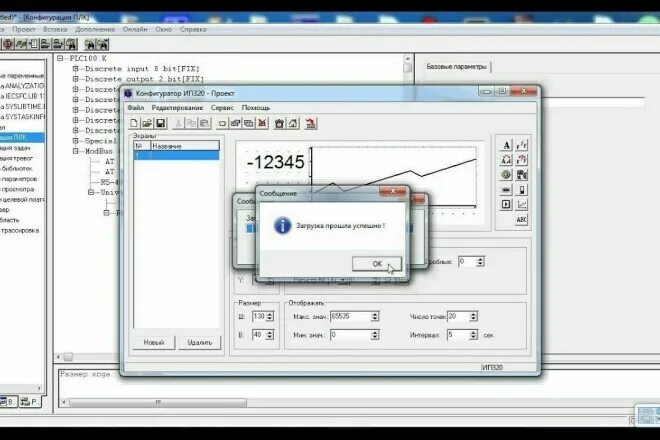Viewport: 660px width, 440px height.
Task: Select the трассировка item in left panel
Action: tap(20, 230)
